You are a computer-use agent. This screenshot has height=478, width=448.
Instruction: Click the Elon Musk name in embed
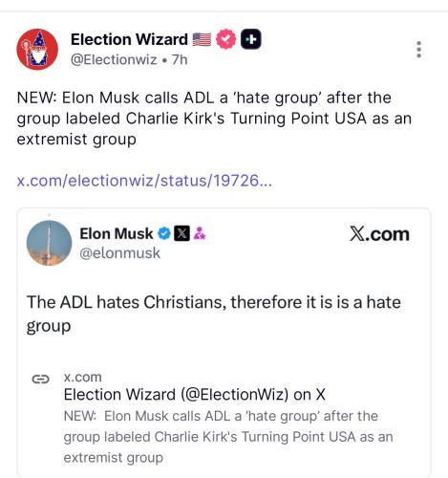pyautogui.click(x=117, y=233)
